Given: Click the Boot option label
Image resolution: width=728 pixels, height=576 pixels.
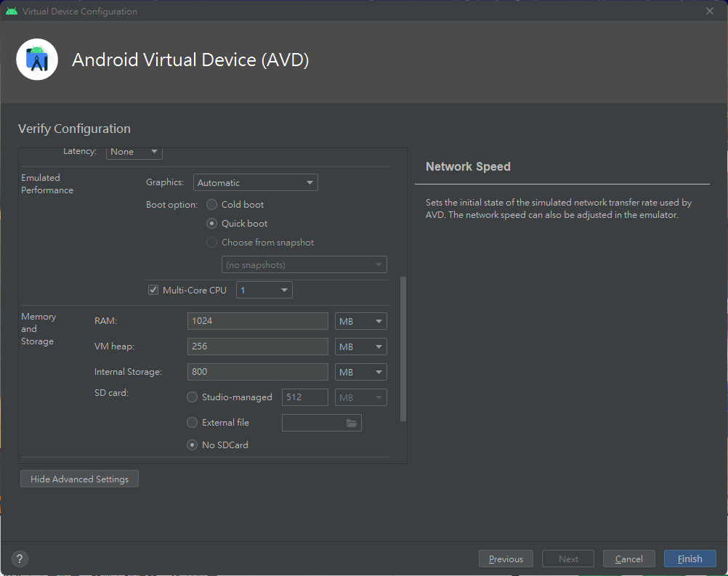Looking at the screenshot, I should click(x=171, y=205).
